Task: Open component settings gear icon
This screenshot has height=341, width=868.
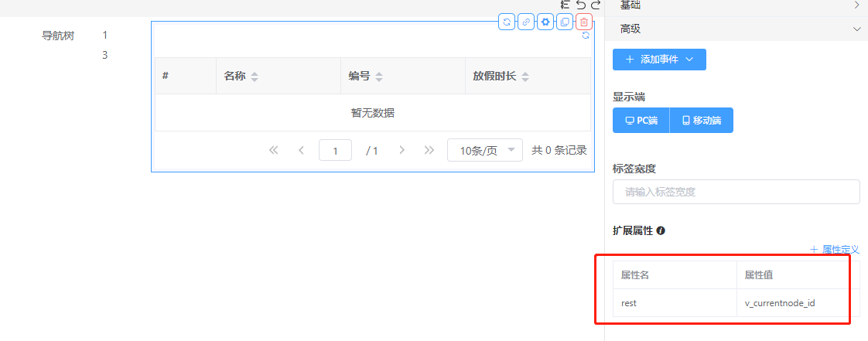Action: 545,22
